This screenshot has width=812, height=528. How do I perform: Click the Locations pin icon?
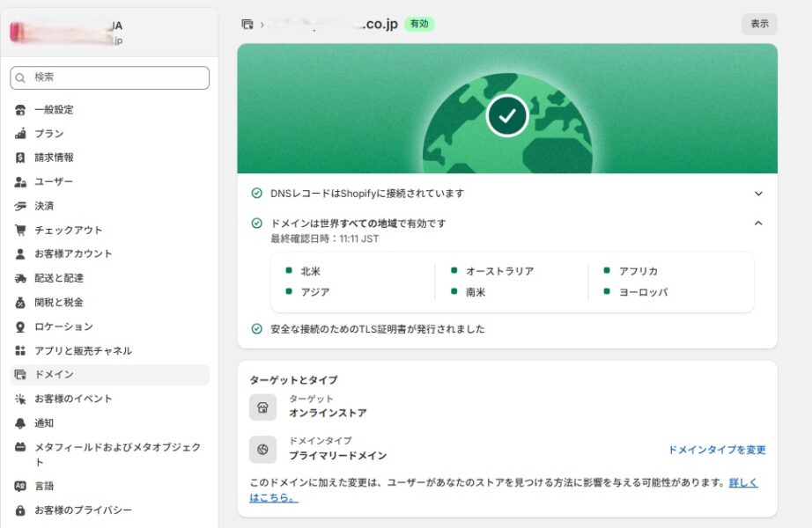(20, 326)
